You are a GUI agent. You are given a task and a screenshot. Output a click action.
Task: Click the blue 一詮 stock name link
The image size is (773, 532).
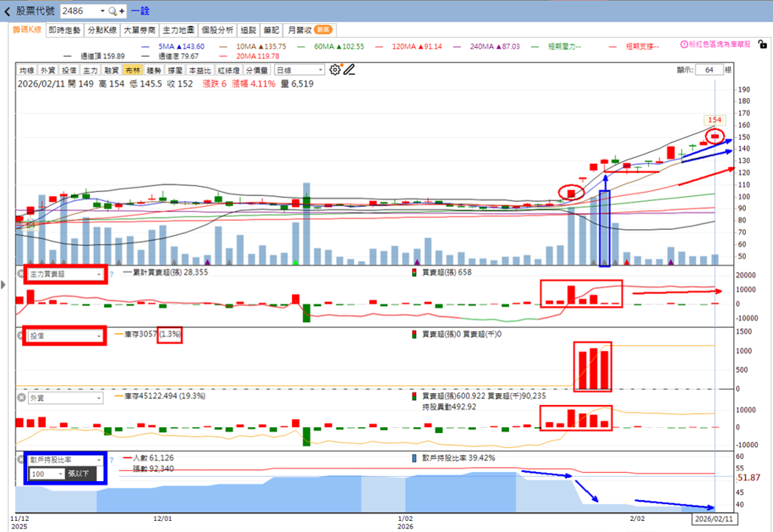tap(140, 11)
